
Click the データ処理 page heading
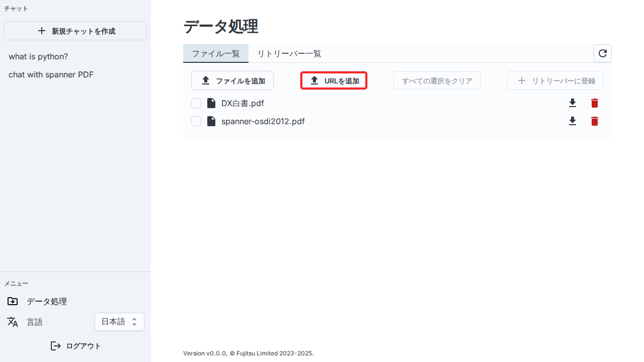(x=221, y=26)
